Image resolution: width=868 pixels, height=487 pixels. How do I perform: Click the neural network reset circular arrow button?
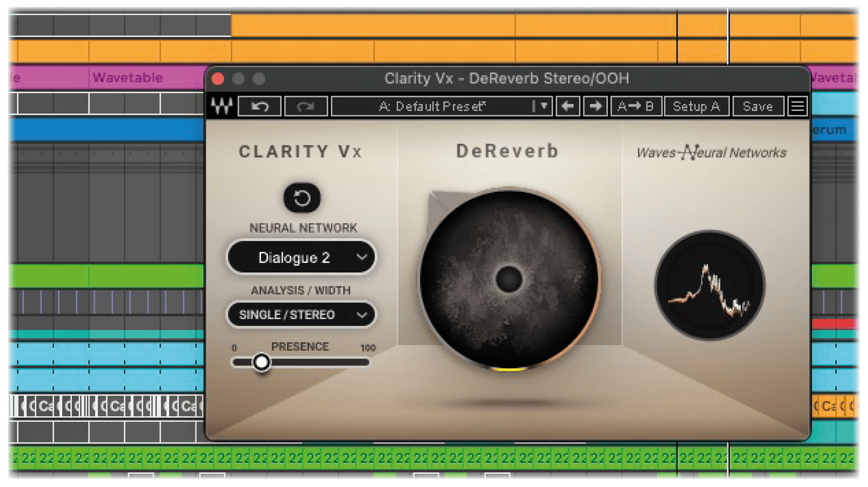pyautogui.click(x=302, y=198)
